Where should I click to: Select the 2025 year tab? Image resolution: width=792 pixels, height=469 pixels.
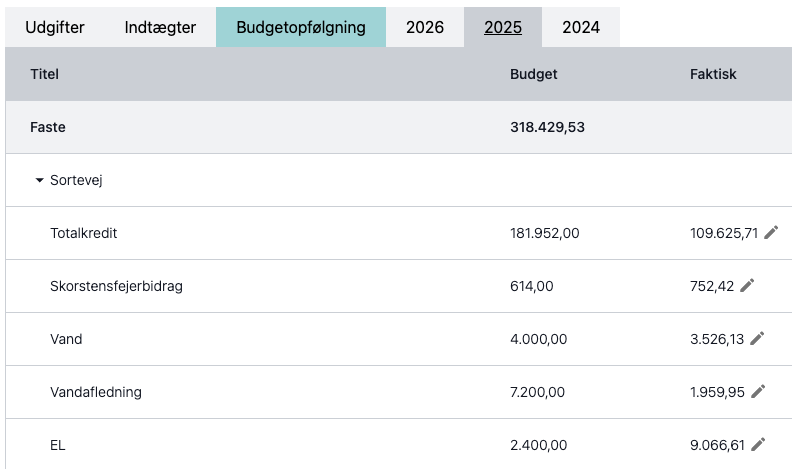[x=503, y=27]
